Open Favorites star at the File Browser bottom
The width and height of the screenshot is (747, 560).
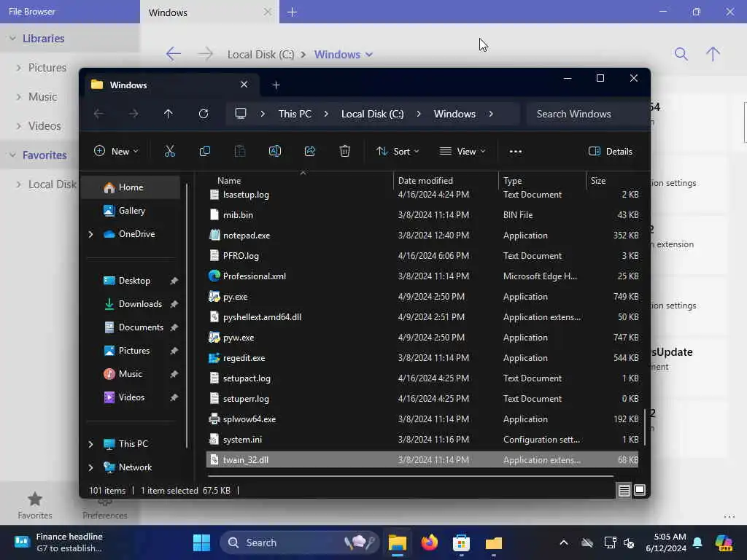(x=35, y=505)
